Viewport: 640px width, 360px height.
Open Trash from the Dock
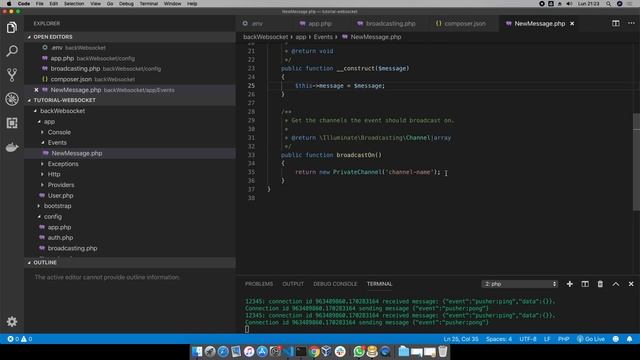[442, 351]
